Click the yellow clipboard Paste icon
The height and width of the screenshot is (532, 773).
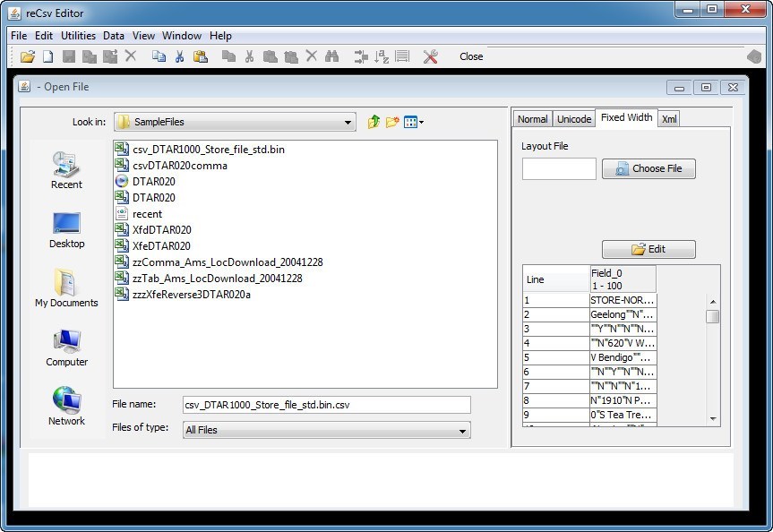(200, 56)
